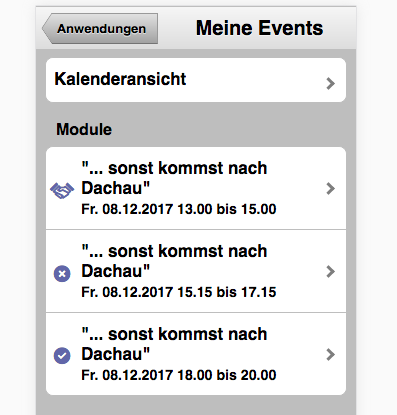
Task: Click date text Fr. 08.12.2017 18.00 bis 20.00
Action: pyautogui.click(x=179, y=375)
